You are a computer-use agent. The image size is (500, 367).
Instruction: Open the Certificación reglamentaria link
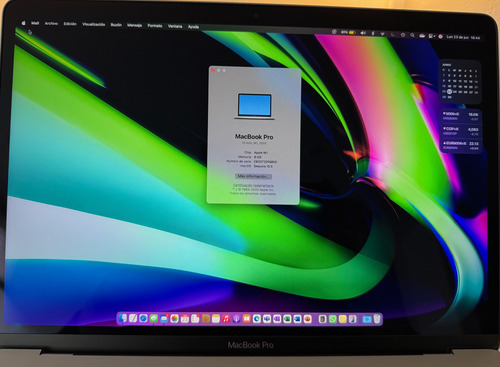pos(253,185)
